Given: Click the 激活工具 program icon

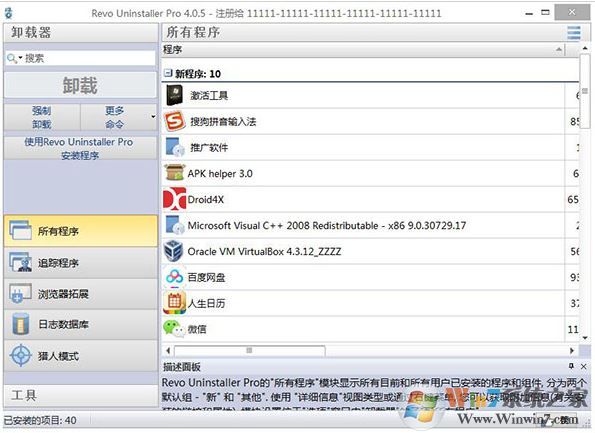Looking at the screenshot, I should point(175,95).
